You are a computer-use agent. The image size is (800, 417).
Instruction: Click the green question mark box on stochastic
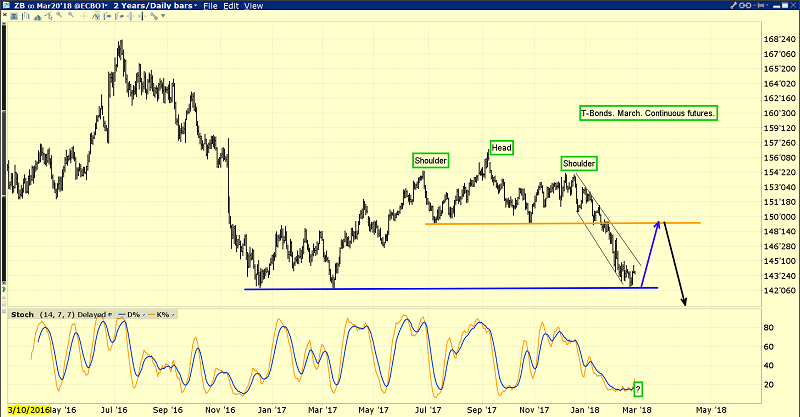[638, 388]
